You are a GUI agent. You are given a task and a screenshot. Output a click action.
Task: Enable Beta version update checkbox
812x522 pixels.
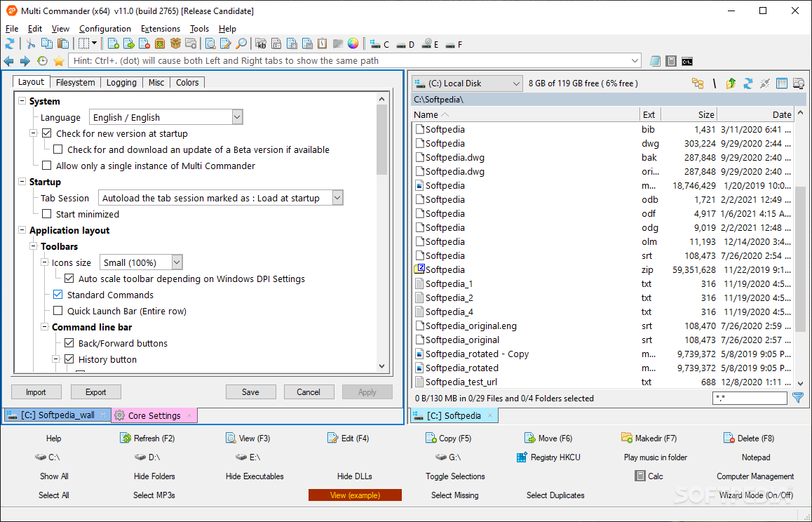58,149
